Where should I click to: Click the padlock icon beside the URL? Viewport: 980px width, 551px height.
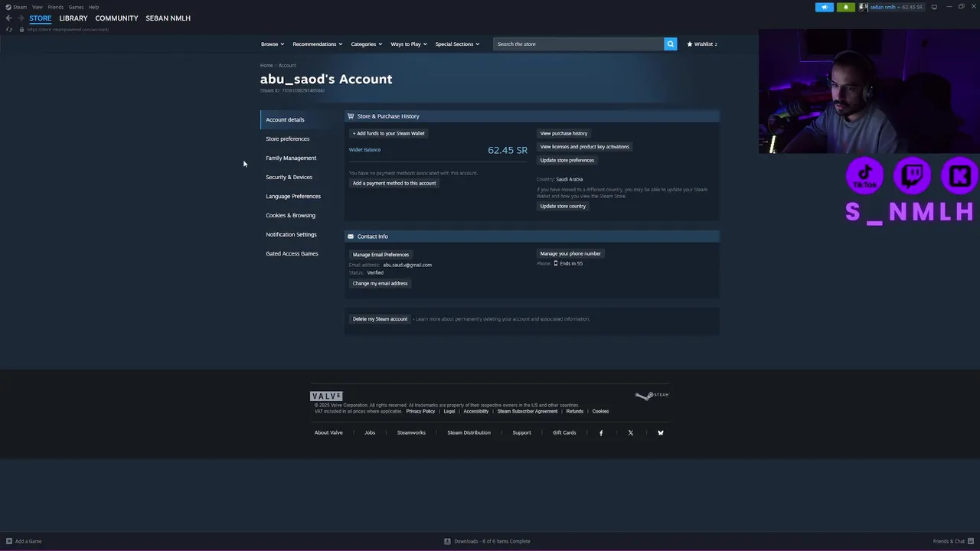(x=21, y=29)
